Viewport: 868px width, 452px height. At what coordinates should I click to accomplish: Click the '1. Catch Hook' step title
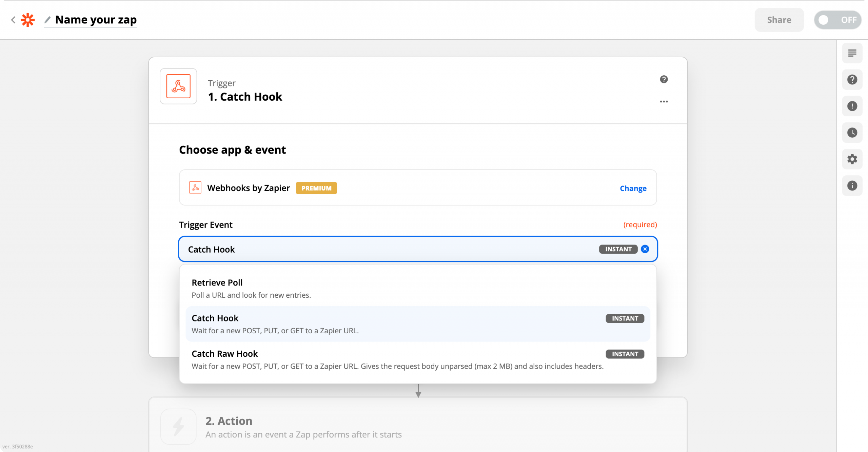245,97
